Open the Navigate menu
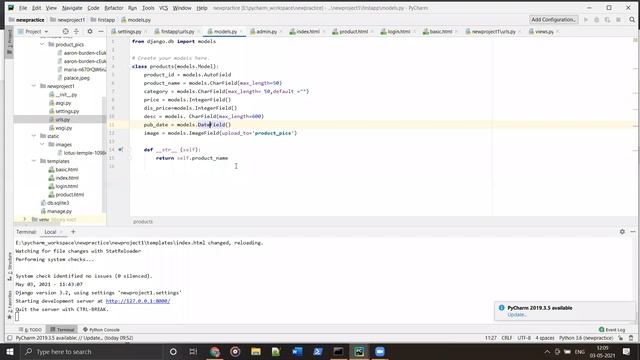Screen dimensions: 640x360 pyautogui.click(x=72, y=8)
